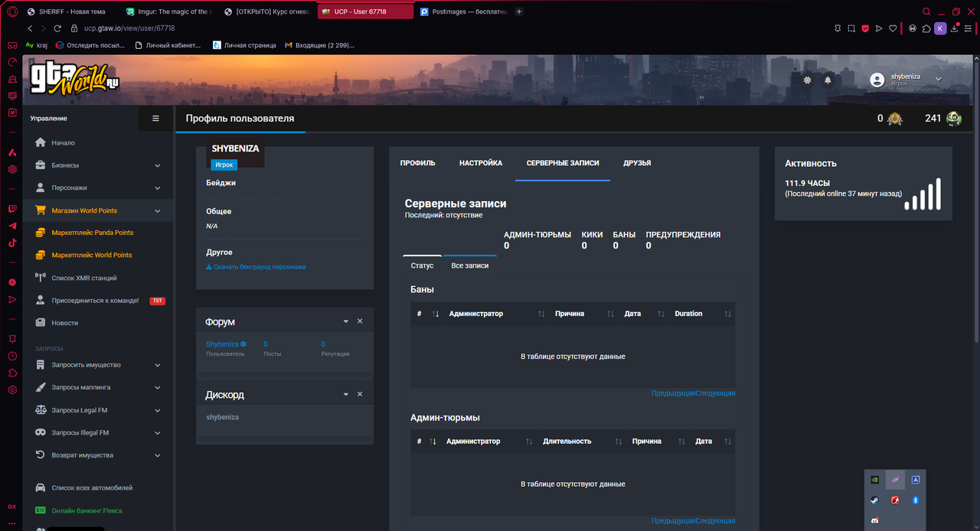The image size is (980, 531).
Task: Click the purple K profile icon
Action: pos(940,28)
